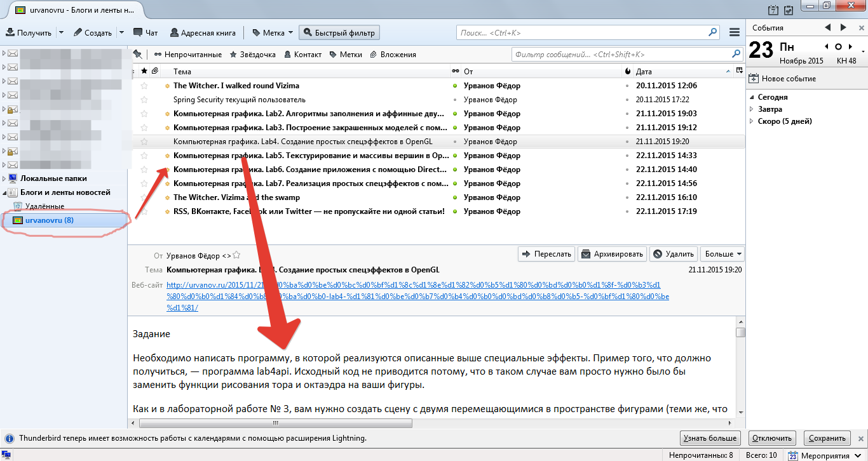Go to previous pane in События header

[x=827, y=27]
